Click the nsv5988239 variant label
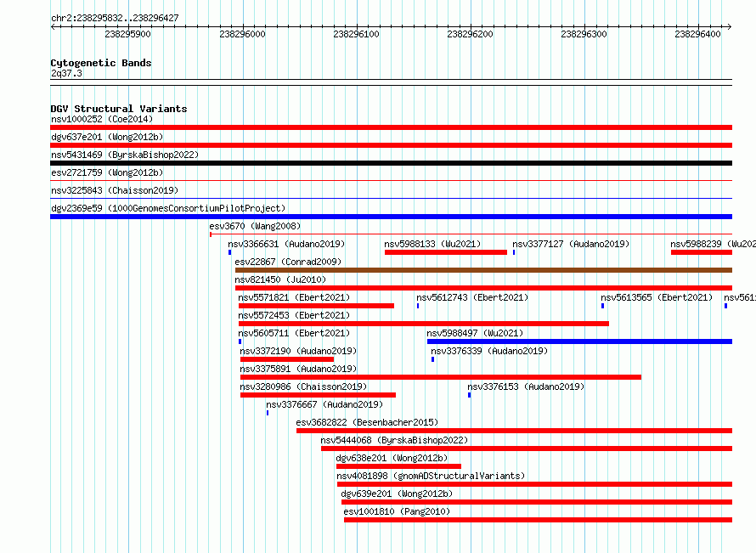756x553 pixels. click(x=713, y=244)
